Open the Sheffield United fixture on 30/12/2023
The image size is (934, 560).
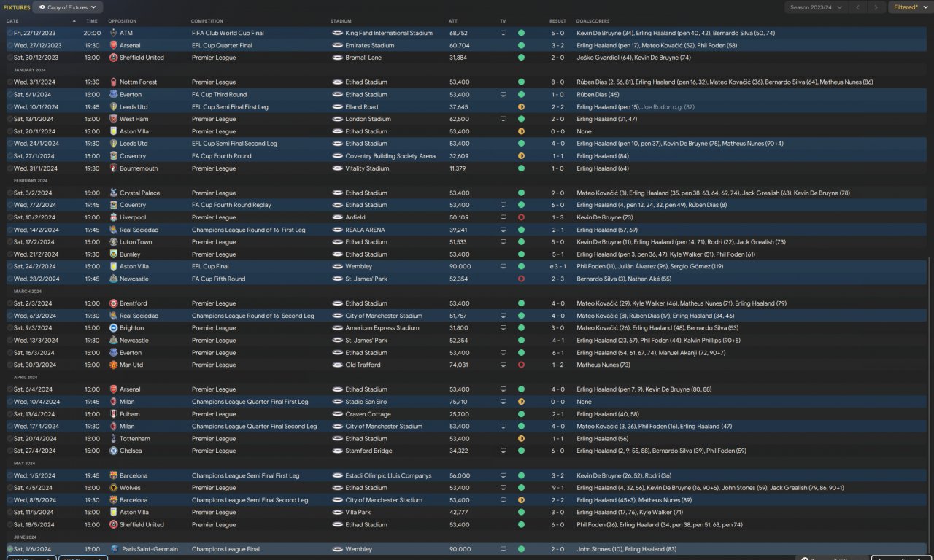click(467, 58)
